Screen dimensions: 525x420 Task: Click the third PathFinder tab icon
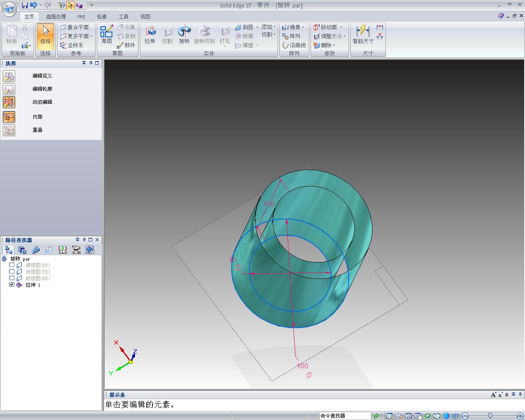point(36,250)
